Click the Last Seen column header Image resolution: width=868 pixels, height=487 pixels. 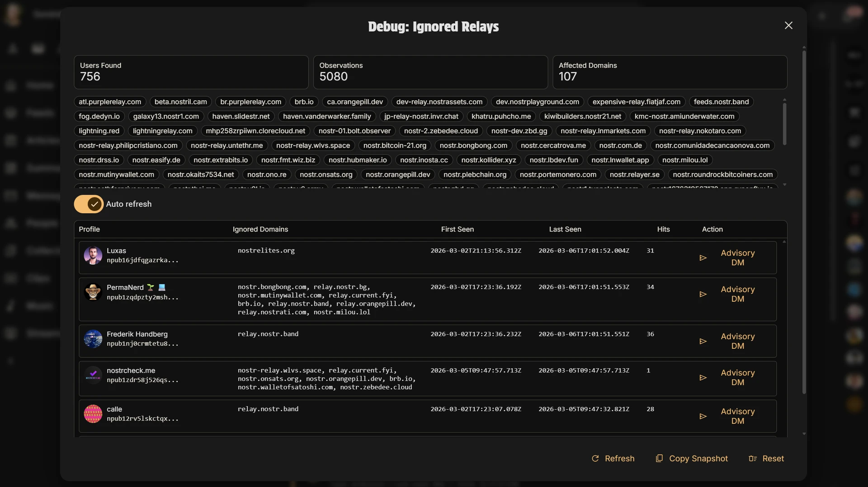[x=565, y=229]
